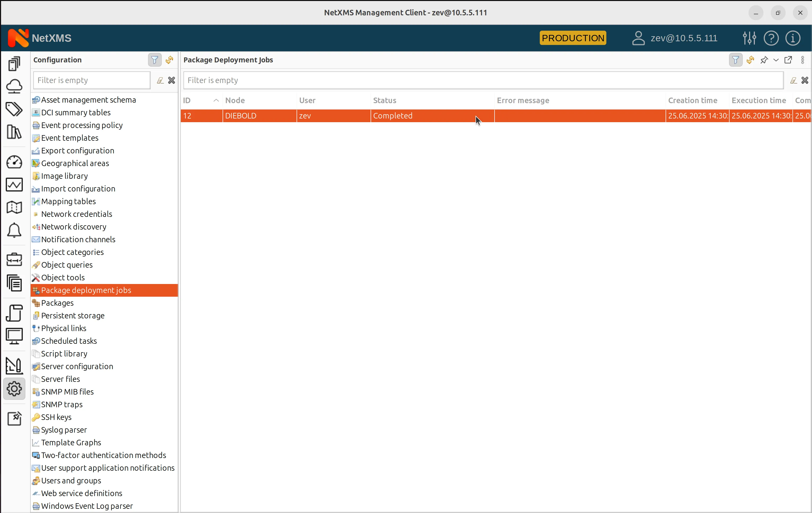Open the Graphs chart perspective icon
This screenshot has height=513, width=812.
tap(14, 185)
